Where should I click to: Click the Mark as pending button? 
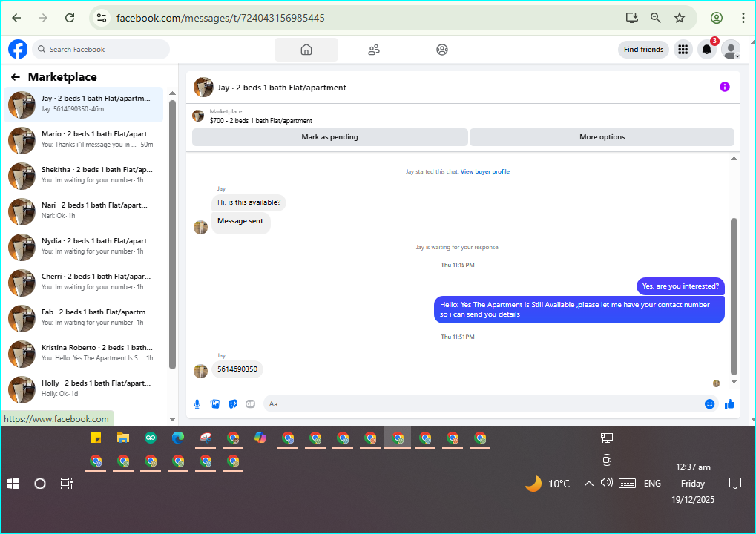click(x=330, y=137)
